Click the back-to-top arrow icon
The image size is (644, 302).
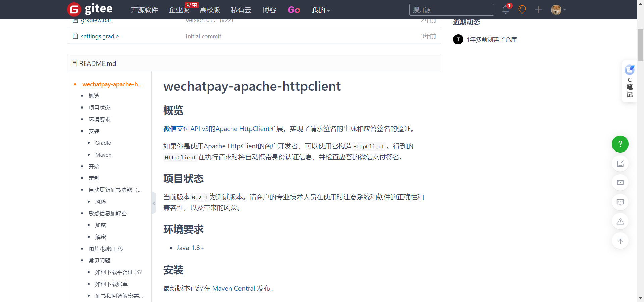tap(620, 241)
